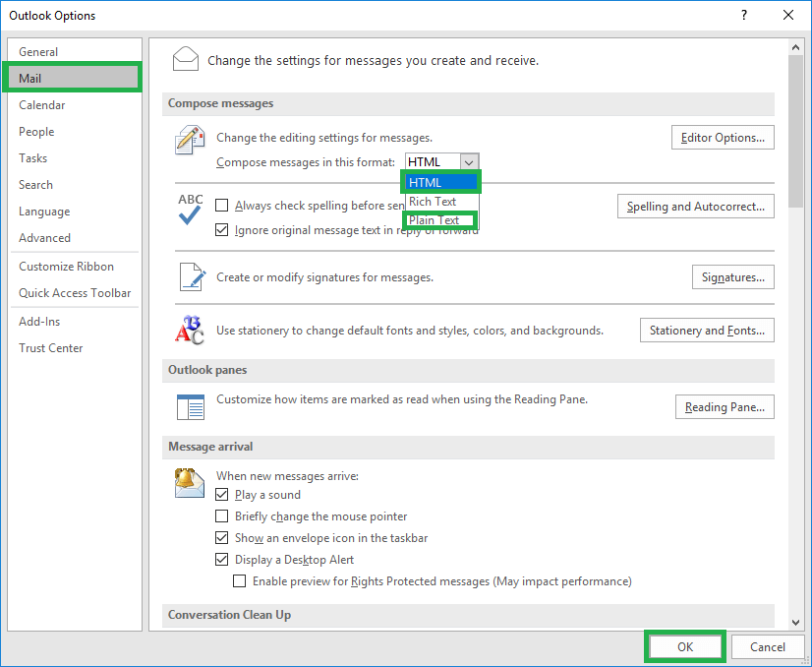Click the 'Change the editing settings for messages.' text
The width and height of the screenshot is (812, 667).
pos(324,138)
